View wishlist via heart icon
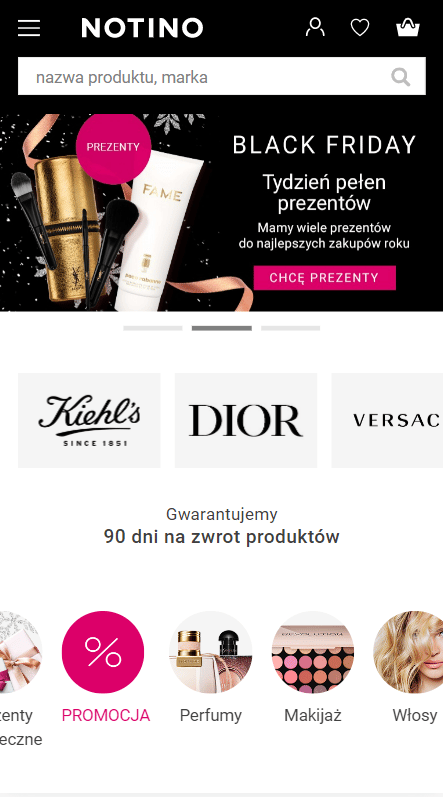 click(x=360, y=27)
